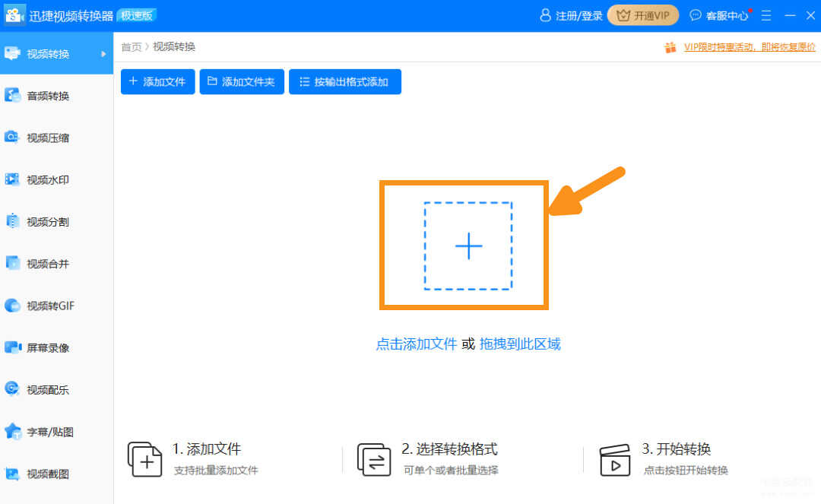Expand arrow on 视频转换 sidebar item

103,54
